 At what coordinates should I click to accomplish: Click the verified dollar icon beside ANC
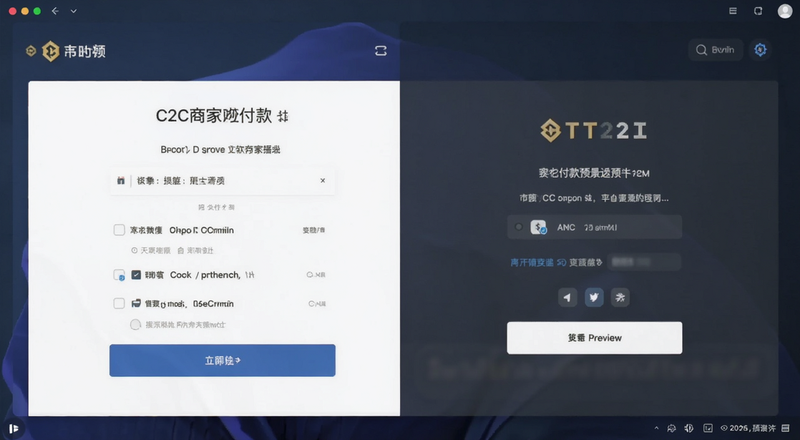(538, 227)
